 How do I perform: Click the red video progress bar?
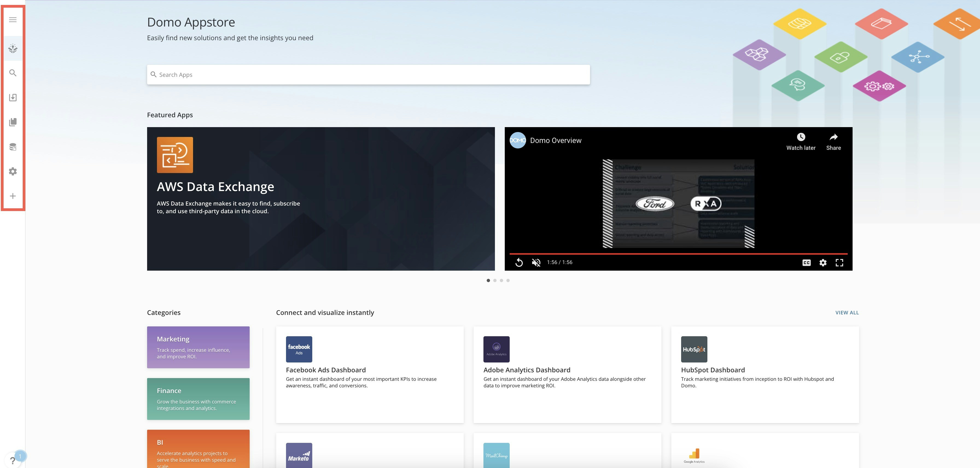(678, 254)
